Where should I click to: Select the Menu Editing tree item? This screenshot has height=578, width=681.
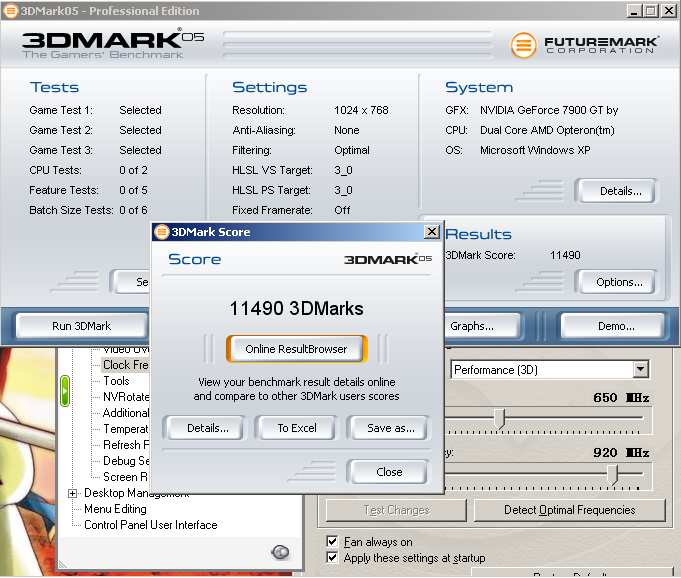pyautogui.click(x=115, y=509)
